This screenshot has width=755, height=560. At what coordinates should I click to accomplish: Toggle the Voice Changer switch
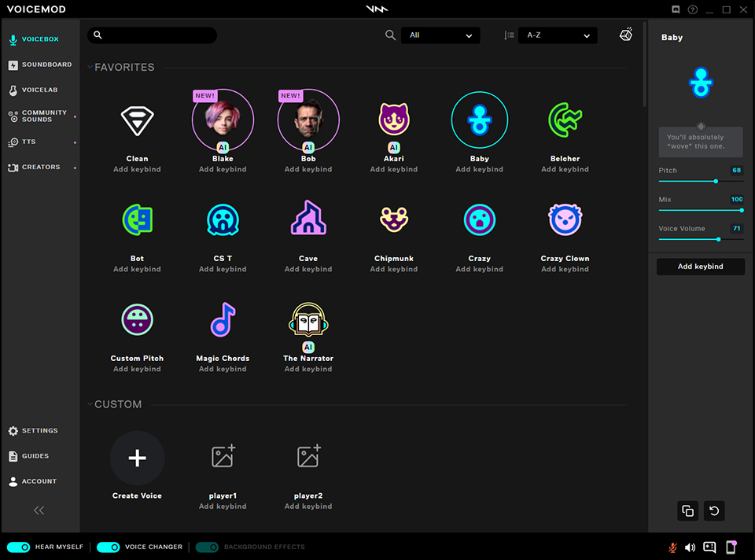click(108, 547)
